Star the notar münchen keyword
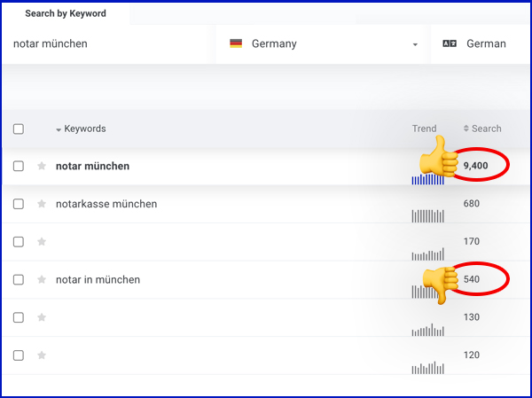 pos(42,166)
